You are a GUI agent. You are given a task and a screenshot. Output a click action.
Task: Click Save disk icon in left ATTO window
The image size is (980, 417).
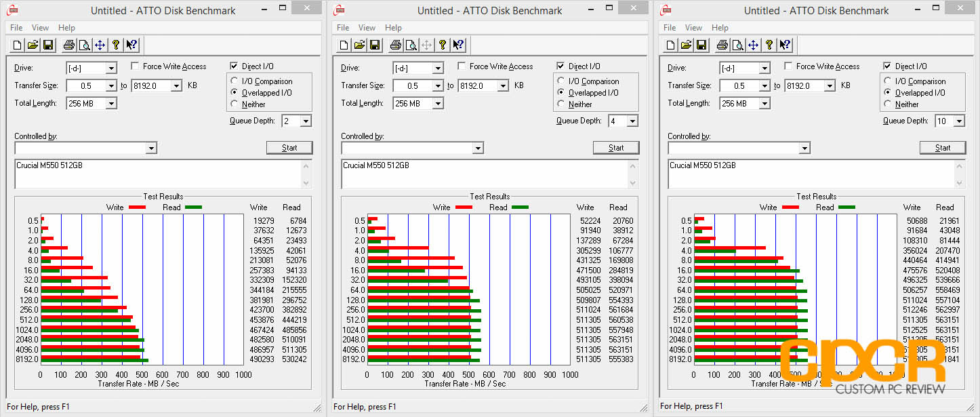[x=48, y=45]
